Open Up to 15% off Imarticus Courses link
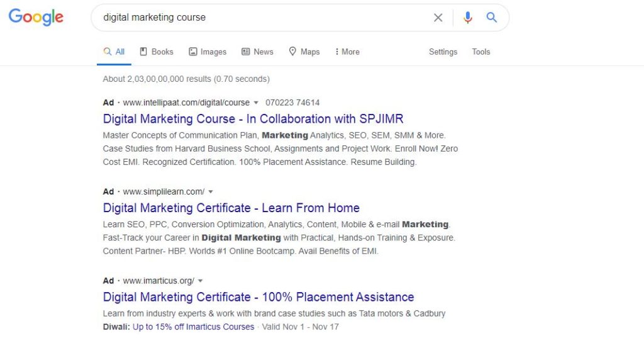644x340 pixels. pyautogui.click(x=194, y=327)
